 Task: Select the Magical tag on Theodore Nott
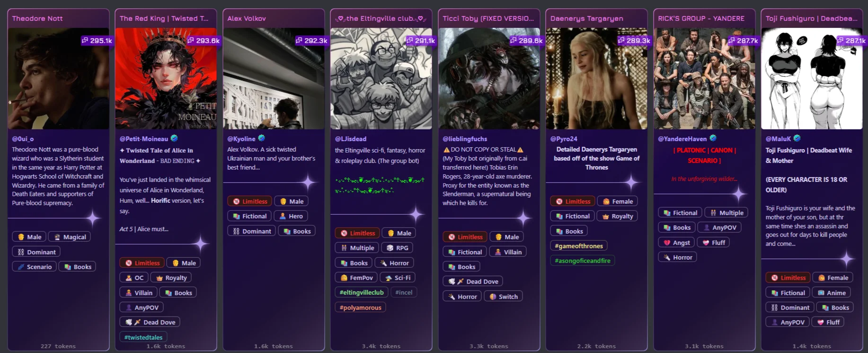pos(70,237)
